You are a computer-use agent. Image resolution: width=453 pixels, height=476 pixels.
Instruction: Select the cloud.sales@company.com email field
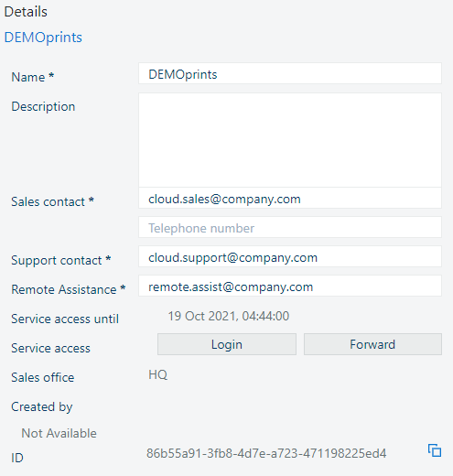point(290,198)
